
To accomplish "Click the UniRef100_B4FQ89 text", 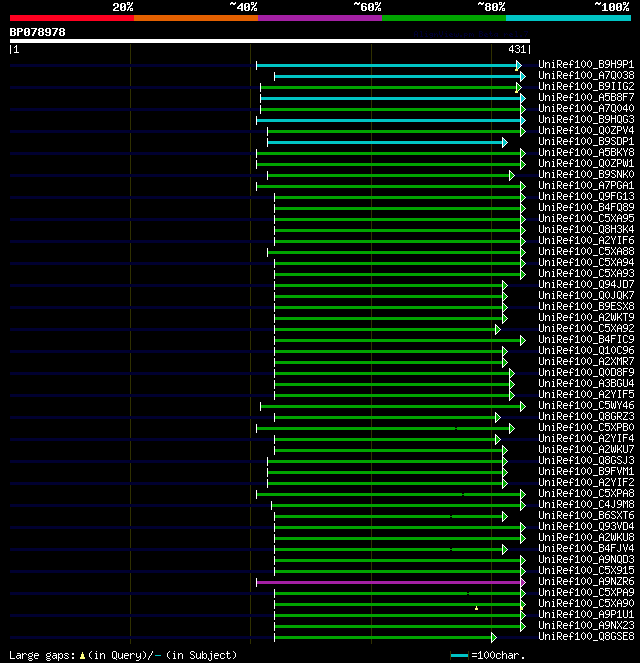I will tap(586, 207).
